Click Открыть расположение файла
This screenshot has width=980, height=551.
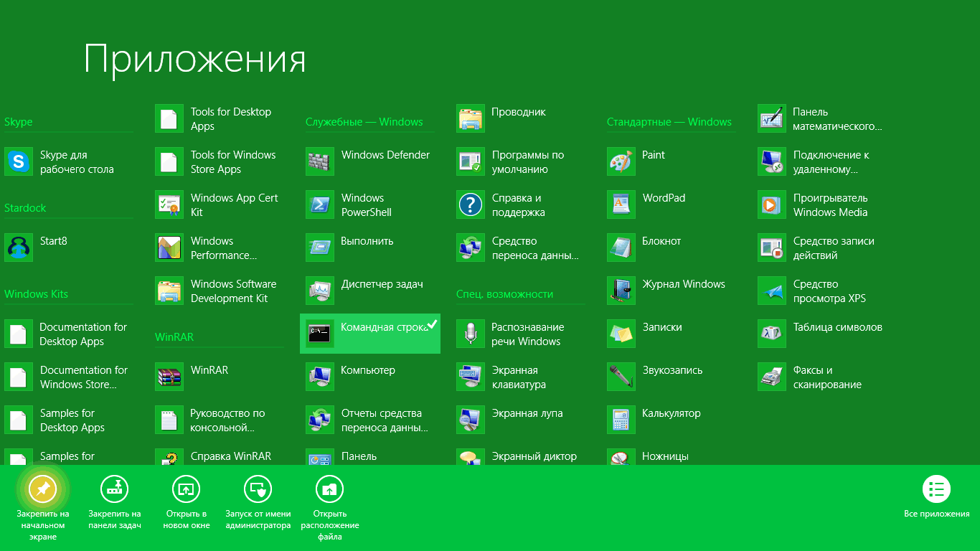click(x=330, y=507)
